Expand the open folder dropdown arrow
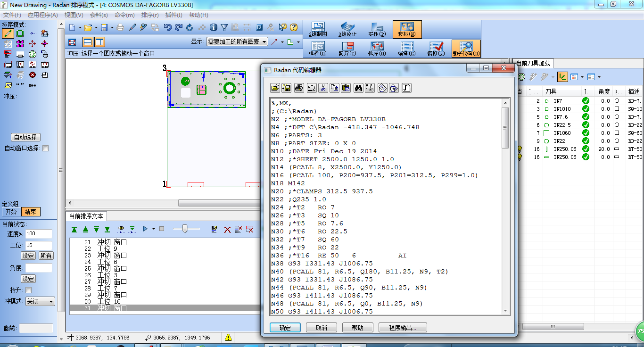The width and height of the screenshot is (644, 347). (96, 27)
